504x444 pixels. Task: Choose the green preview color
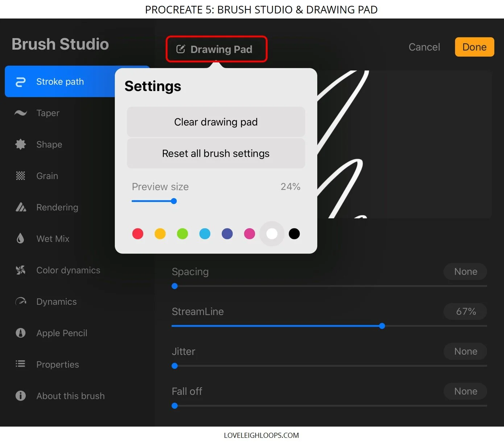(182, 234)
